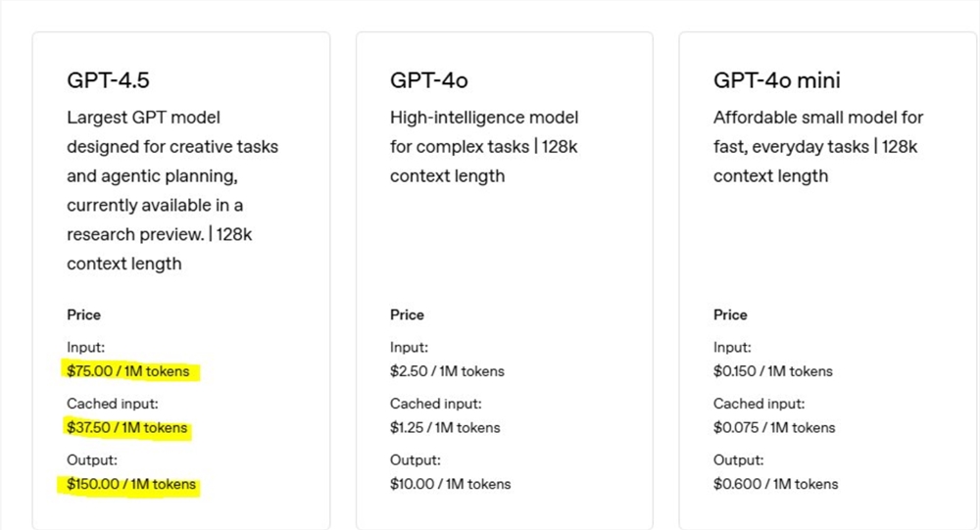Click GPT-4o mini $0.075 / 1M tokens price
This screenshot has height=530, width=980.
tap(774, 428)
